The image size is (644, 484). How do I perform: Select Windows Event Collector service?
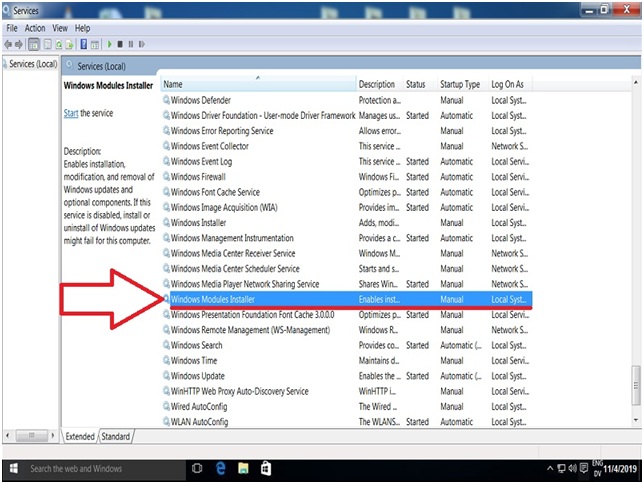[x=346, y=146]
